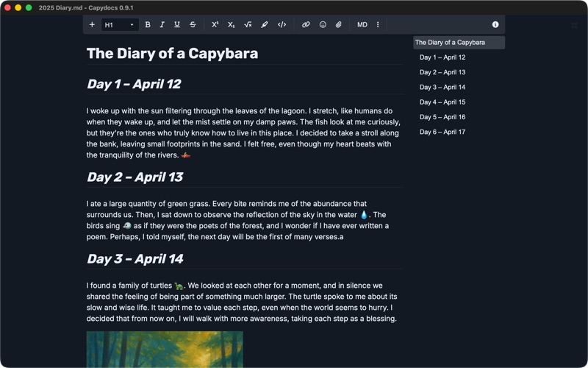Viewport: 588px width, 368px height.
Task: Go to Day 4 – April 15 in outline
Action: (x=442, y=102)
